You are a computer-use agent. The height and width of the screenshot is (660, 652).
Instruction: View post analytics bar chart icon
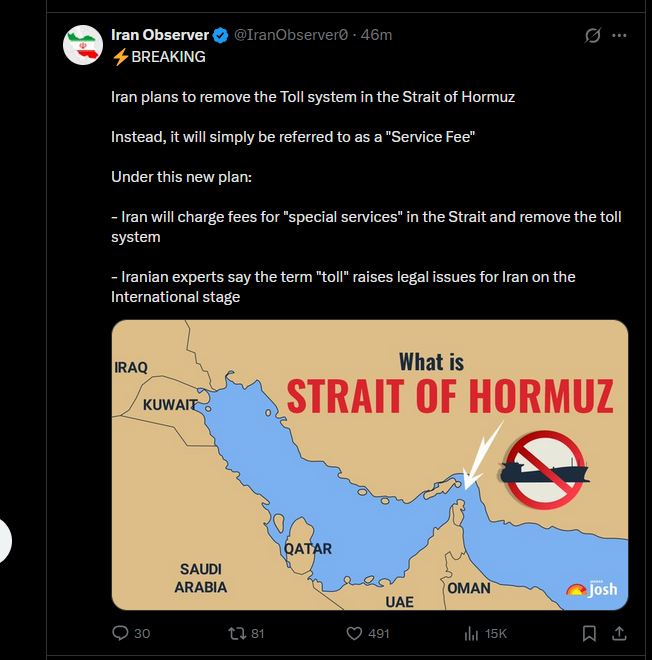coord(471,633)
